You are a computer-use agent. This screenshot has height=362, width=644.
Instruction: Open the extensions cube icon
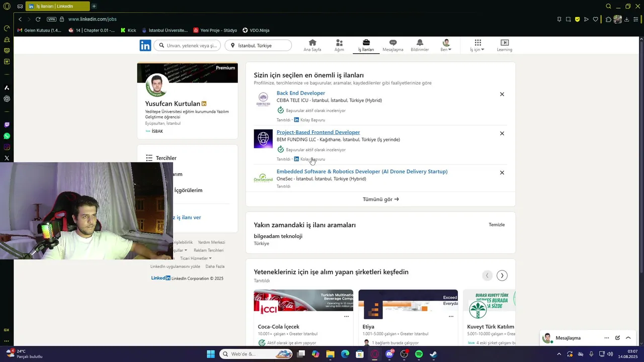608,19
